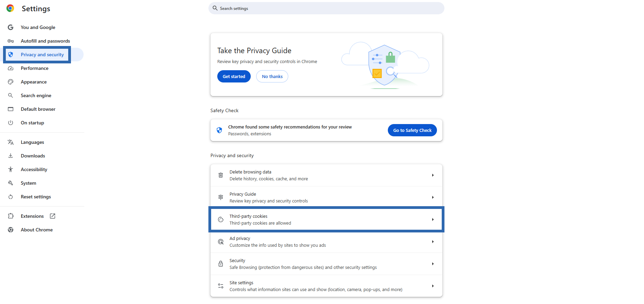Click the signpost icon for Privacy Guide
Screen dimensions: 644x304
coord(221,197)
